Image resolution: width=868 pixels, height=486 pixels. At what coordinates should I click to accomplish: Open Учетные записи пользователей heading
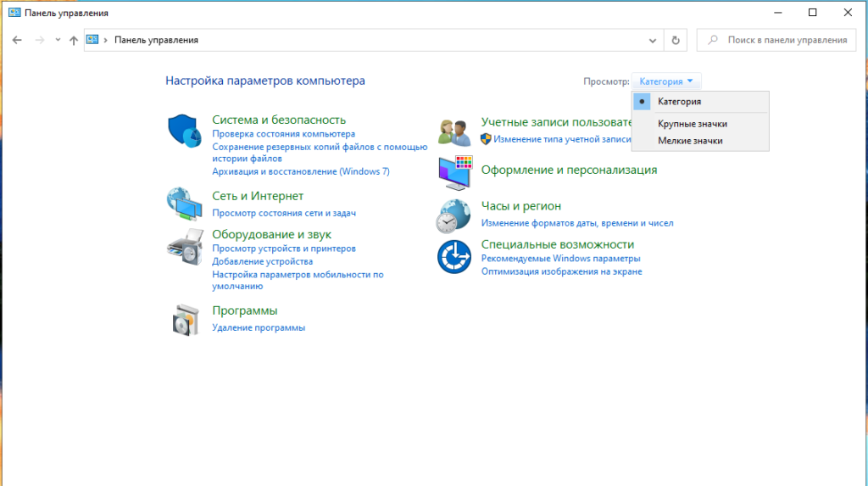tap(556, 122)
